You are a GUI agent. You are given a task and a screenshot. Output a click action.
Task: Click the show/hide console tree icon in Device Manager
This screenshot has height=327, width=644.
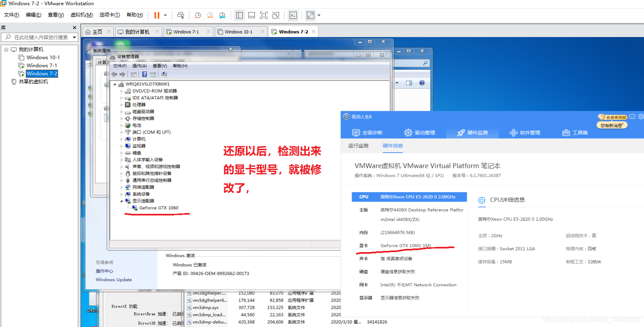click(x=133, y=75)
